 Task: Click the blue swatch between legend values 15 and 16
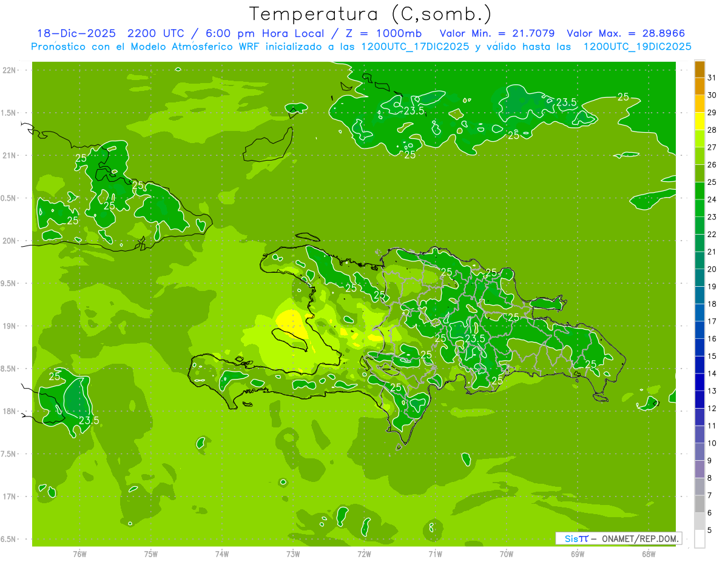pos(699,347)
